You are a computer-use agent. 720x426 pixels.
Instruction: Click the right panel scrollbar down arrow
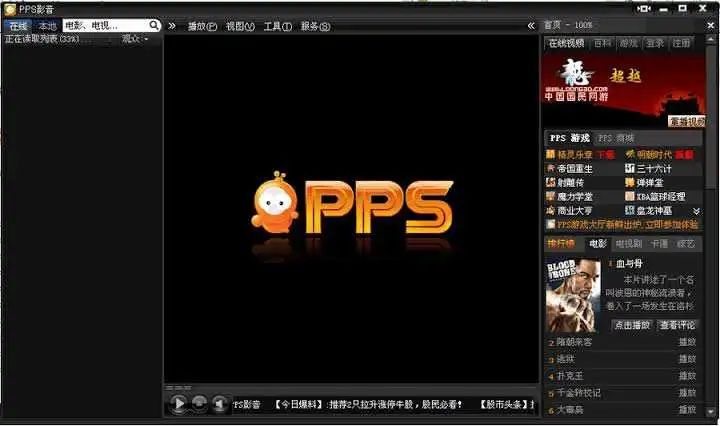[711, 412]
